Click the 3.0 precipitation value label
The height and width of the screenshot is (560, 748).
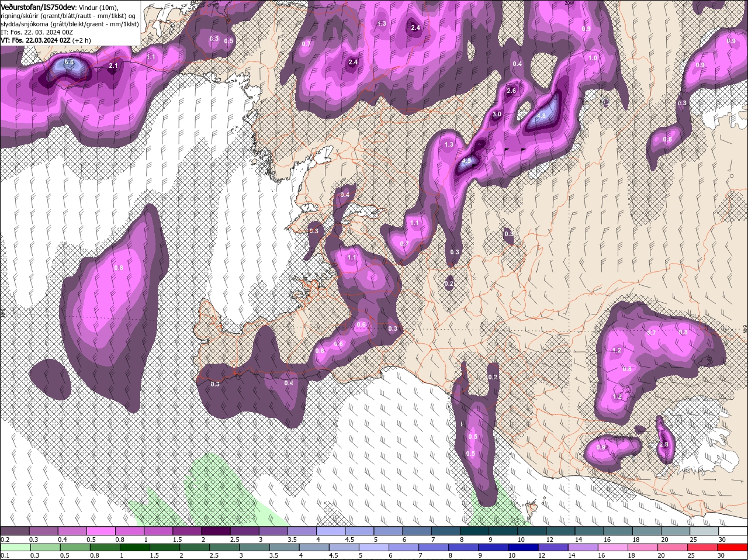(497, 115)
